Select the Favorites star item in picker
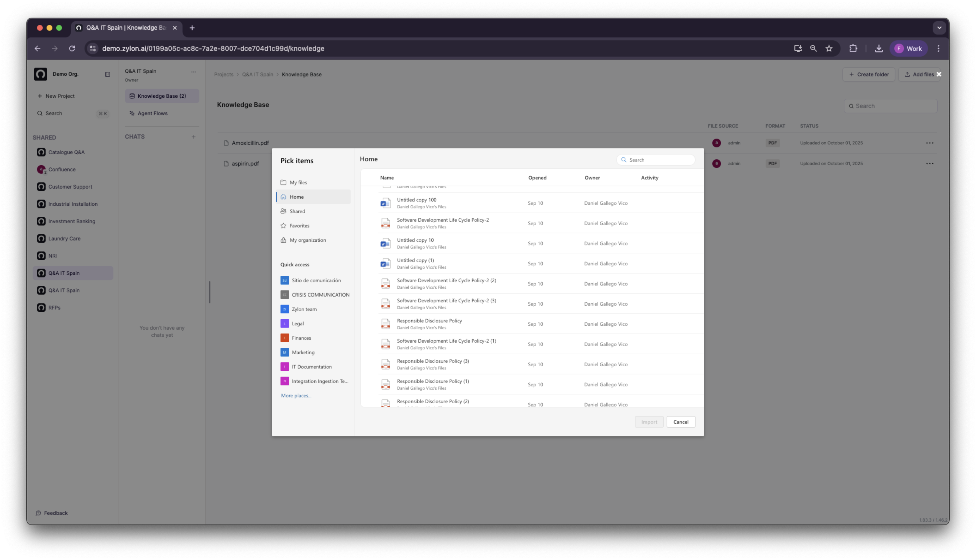Image resolution: width=976 pixels, height=560 pixels. pos(299,226)
